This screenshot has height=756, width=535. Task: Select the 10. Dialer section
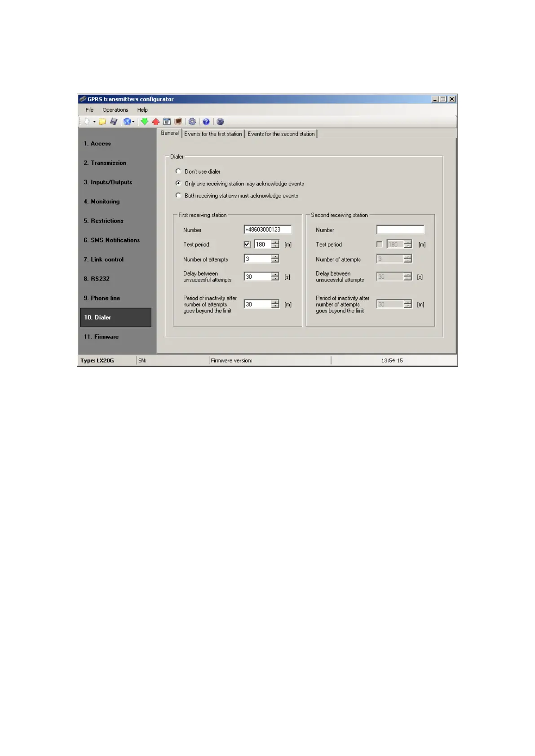(116, 317)
